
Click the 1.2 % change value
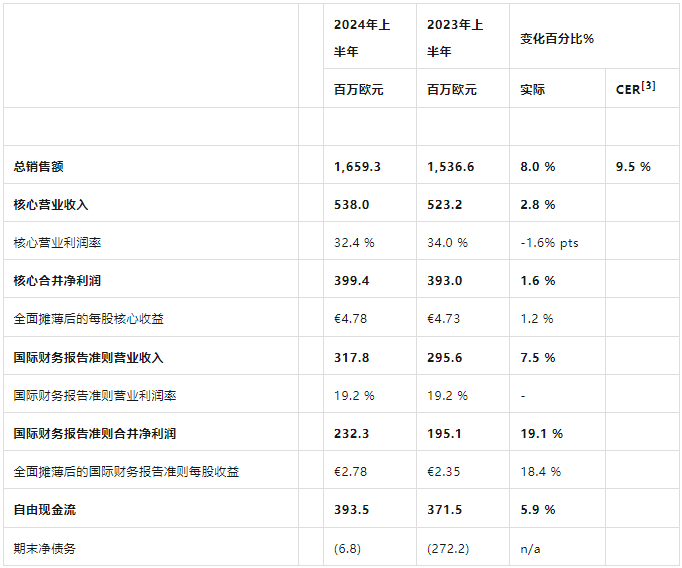click(x=537, y=319)
